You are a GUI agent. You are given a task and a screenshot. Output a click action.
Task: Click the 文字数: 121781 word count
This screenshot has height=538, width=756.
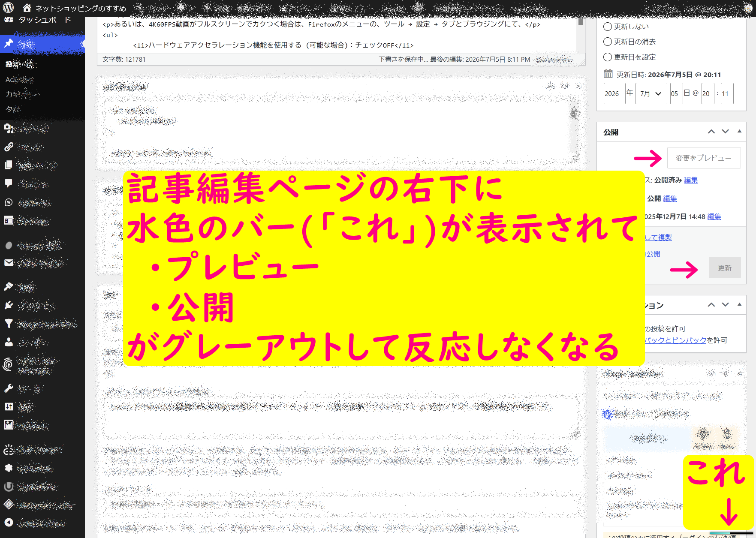pyautogui.click(x=124, y=59)
